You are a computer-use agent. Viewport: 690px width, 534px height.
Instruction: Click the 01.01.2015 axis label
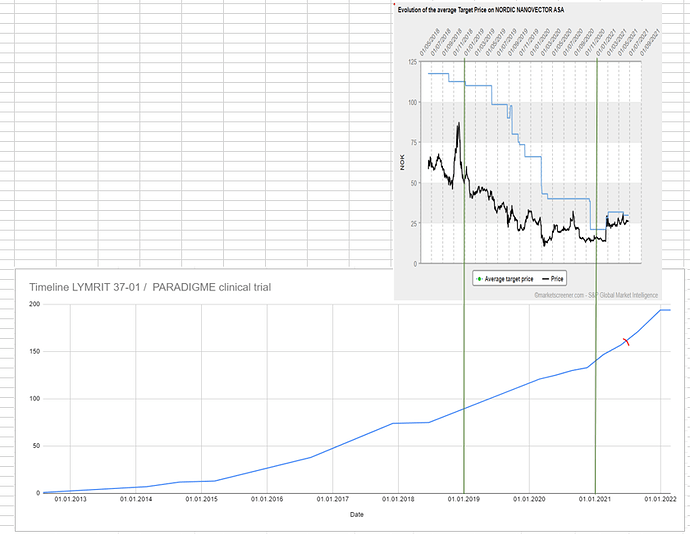[202, 499]
